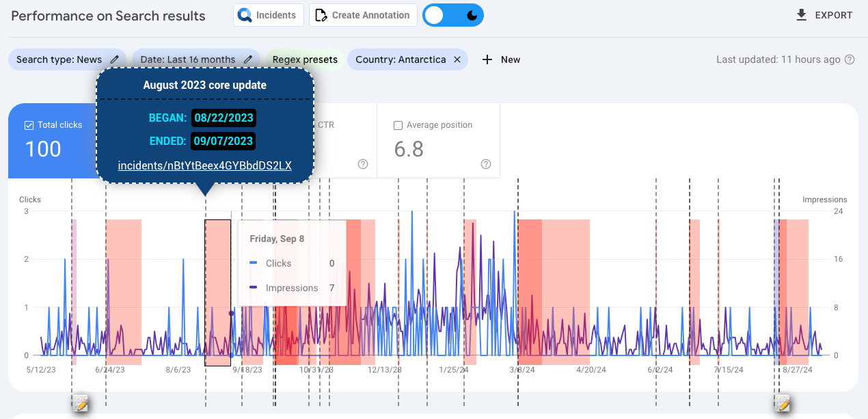
Task: Toggle the Average position checkbox
Action: [398, 125]
